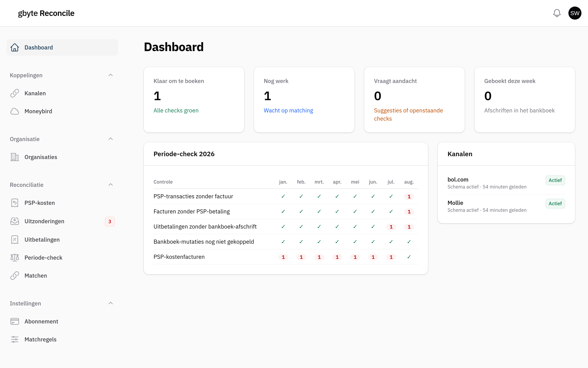The width and height of the screenshot is (588, 368).
Task: Collapse the Koppelingen section
Action: tap(110, 75)
